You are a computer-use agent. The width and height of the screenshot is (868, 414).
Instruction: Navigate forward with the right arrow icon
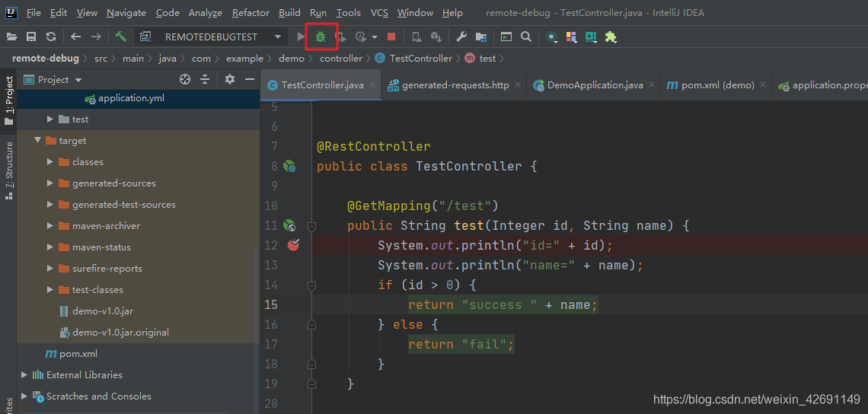[x=96, y=37]
